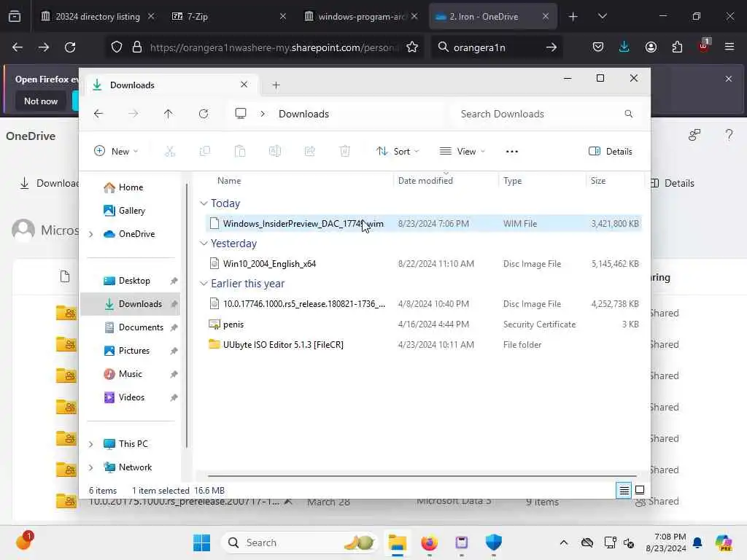This screenshot has width=747, height=560.
Task: Click the Copy icon in Explorer toolbar
Action: pos(205,152)
